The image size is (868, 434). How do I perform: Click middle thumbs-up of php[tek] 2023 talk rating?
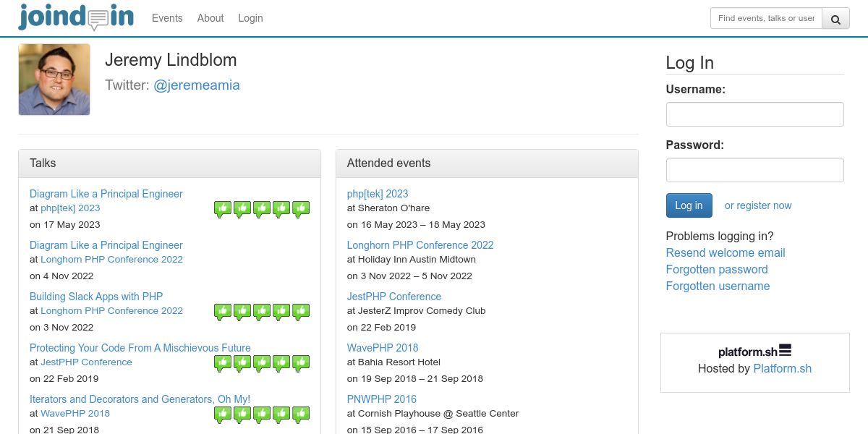(262, 209)
